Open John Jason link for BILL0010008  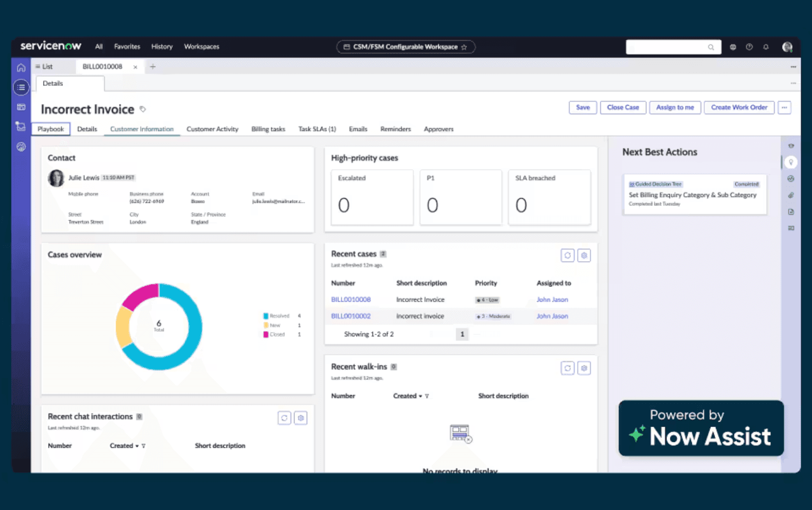click(x=552, y=300)
